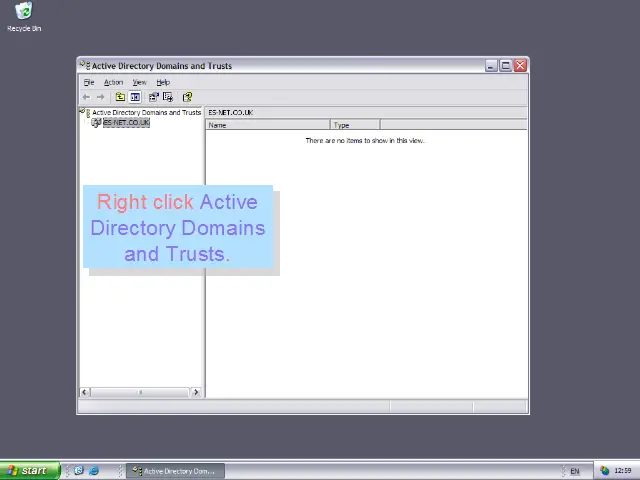Launch Internet Explorer from quick launch
The width and height of the screenshot is (640, 480).
pyautogui.click(x=94, y=471)
